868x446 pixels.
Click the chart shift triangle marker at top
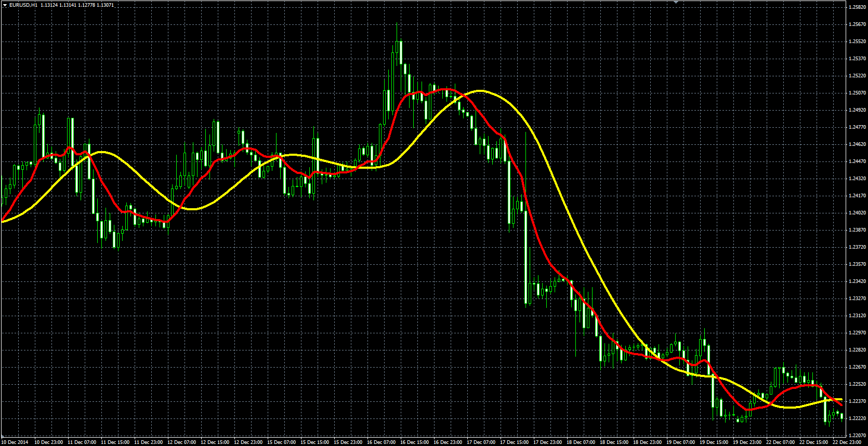(x=676, y=2)
